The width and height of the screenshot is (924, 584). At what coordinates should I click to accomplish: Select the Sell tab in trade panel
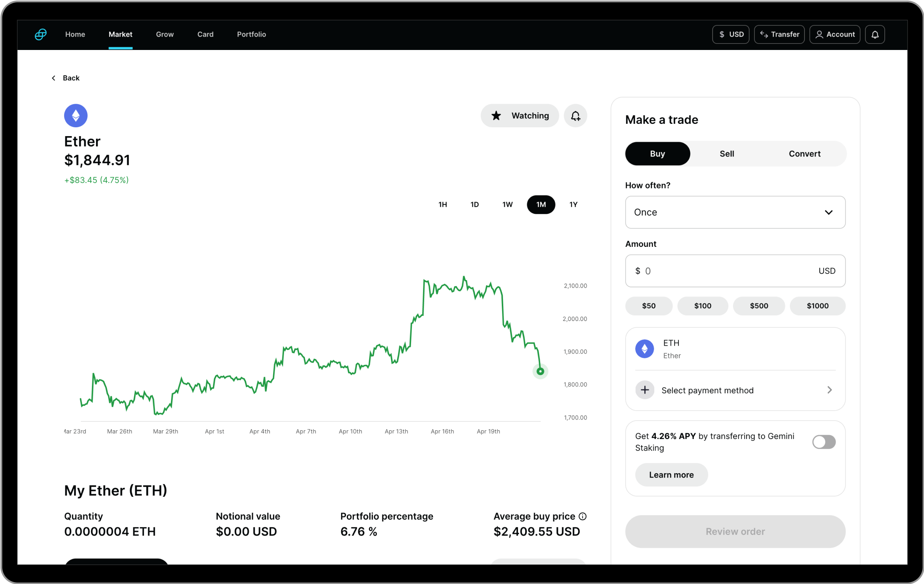(x=727, y=153)
